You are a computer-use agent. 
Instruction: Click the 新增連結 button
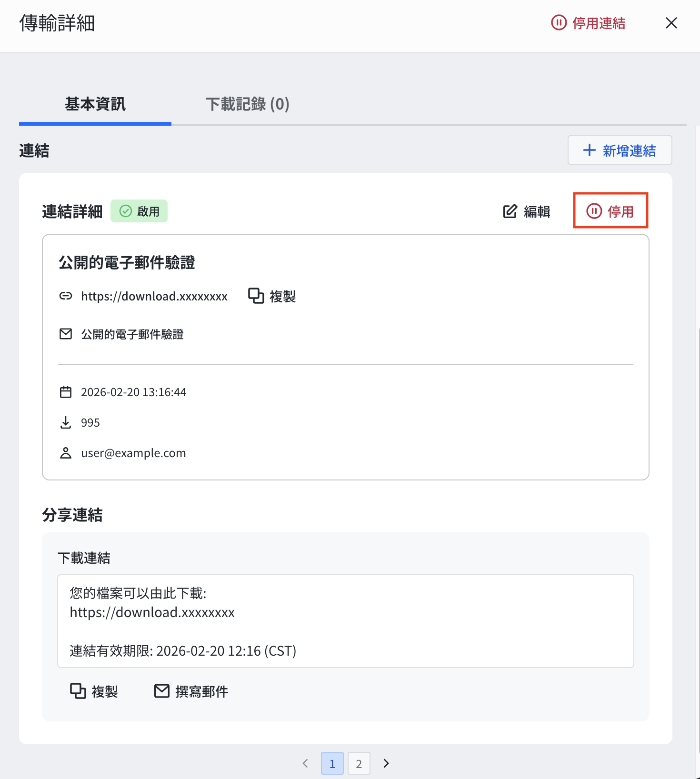point(620,150)
